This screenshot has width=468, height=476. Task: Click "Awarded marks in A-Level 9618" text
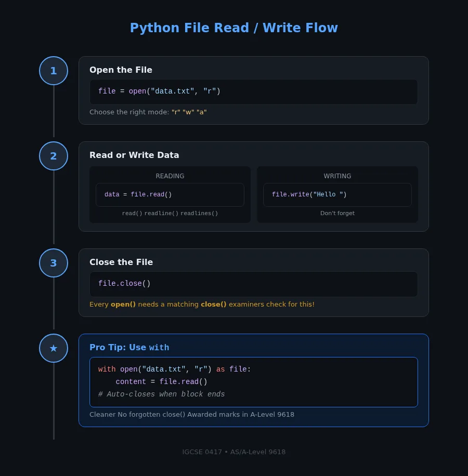pos(241,414)
